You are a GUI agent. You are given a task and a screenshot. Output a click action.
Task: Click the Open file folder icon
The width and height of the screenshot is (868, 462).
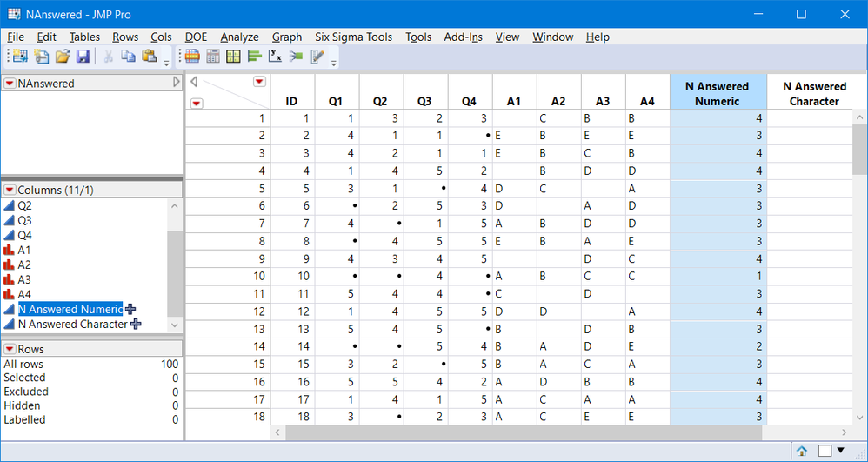(x=62, y=56)
